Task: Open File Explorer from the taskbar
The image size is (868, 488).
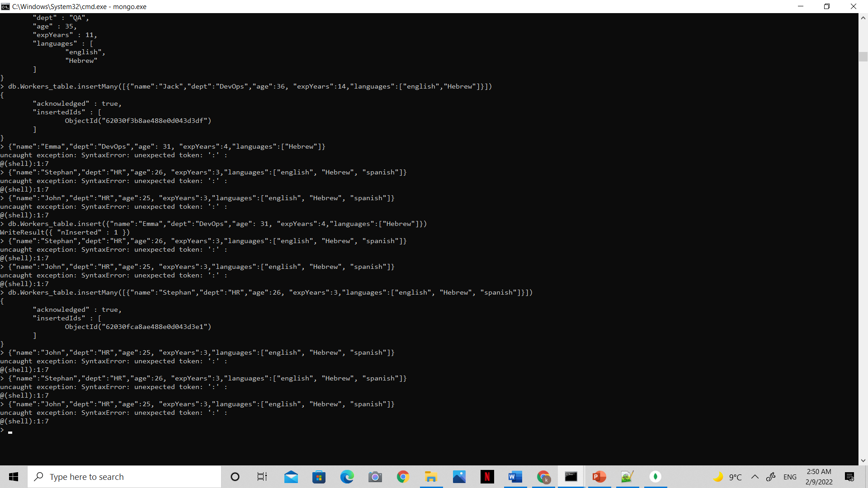Action: (431, 477)
